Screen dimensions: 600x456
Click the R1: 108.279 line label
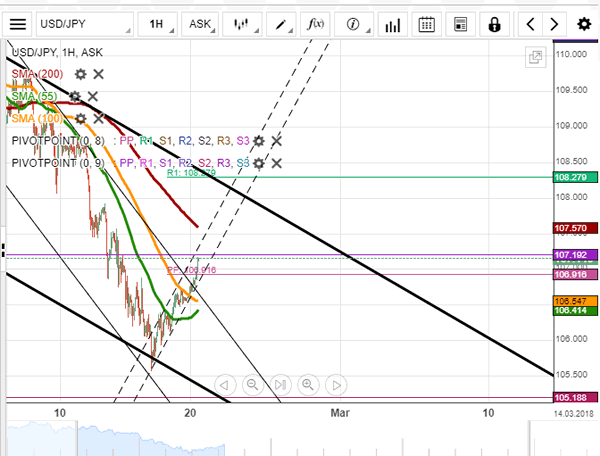(191, 173)
